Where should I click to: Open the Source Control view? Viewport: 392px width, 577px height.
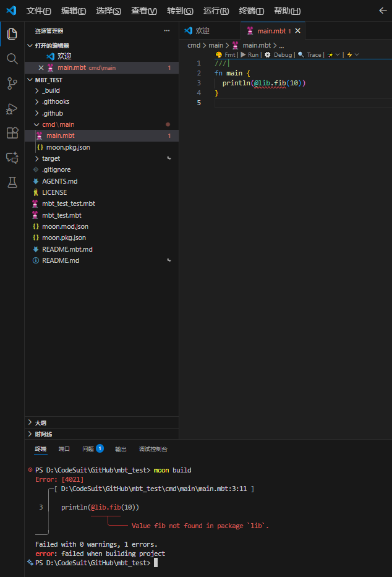point(12,83)
